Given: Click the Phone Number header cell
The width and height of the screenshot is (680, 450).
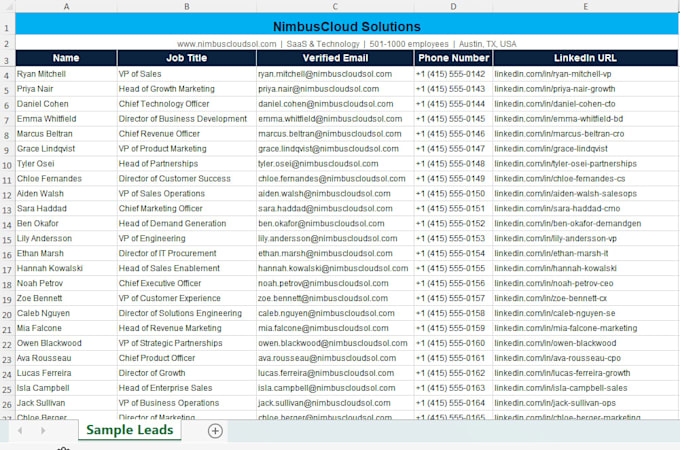Looking at the screenshot, I should click(453, 58).
